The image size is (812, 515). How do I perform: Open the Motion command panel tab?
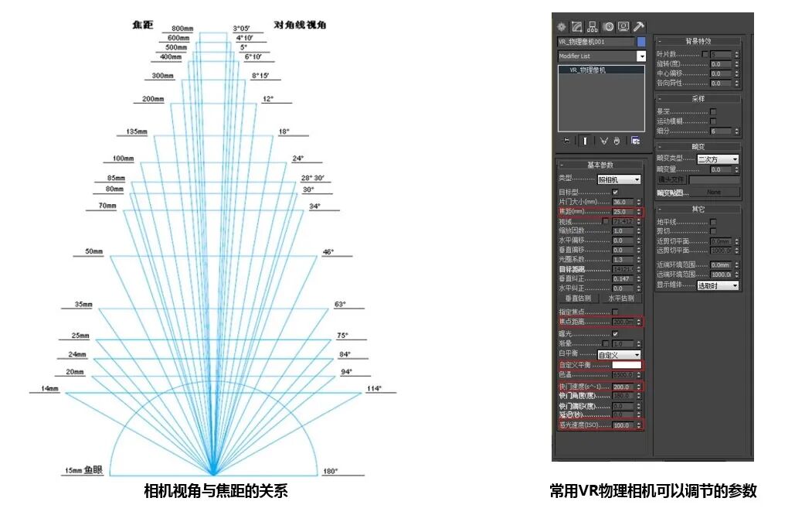pyautogui.click(x=609, y=26)
